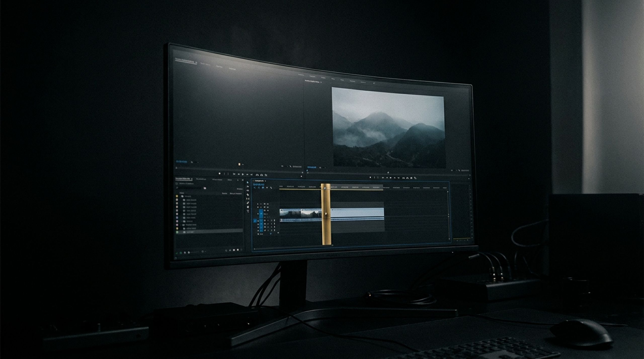Click Insert in the Source monitor transport

[x=257, y=175]
